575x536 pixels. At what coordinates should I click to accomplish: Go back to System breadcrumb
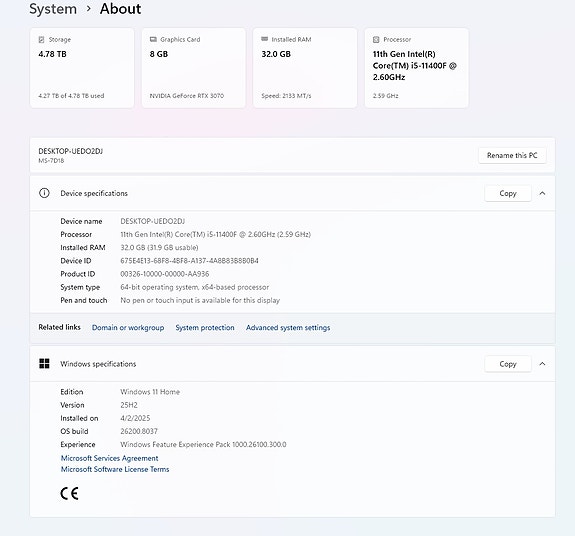[x=53, y=8]
